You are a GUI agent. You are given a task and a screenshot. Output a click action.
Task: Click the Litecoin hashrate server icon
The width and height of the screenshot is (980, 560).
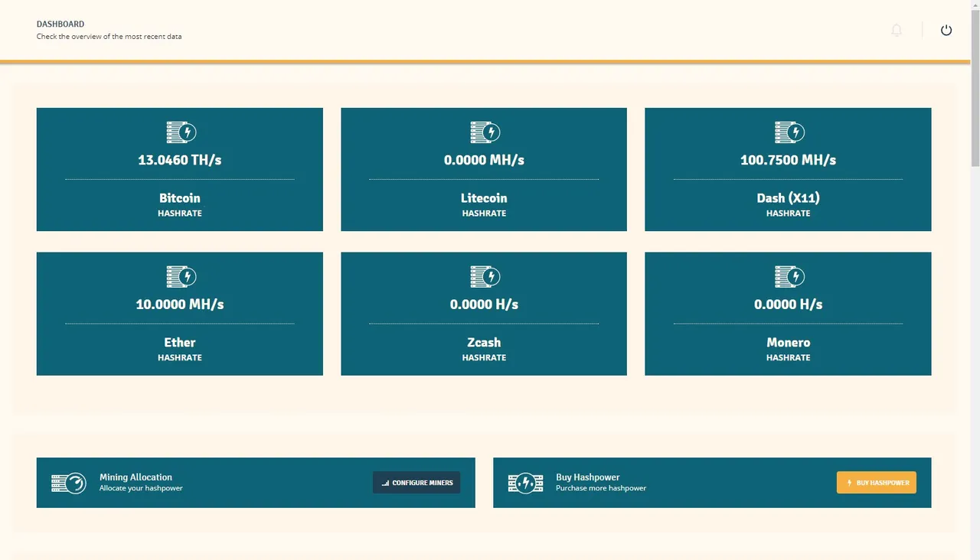tap(485, 132)
